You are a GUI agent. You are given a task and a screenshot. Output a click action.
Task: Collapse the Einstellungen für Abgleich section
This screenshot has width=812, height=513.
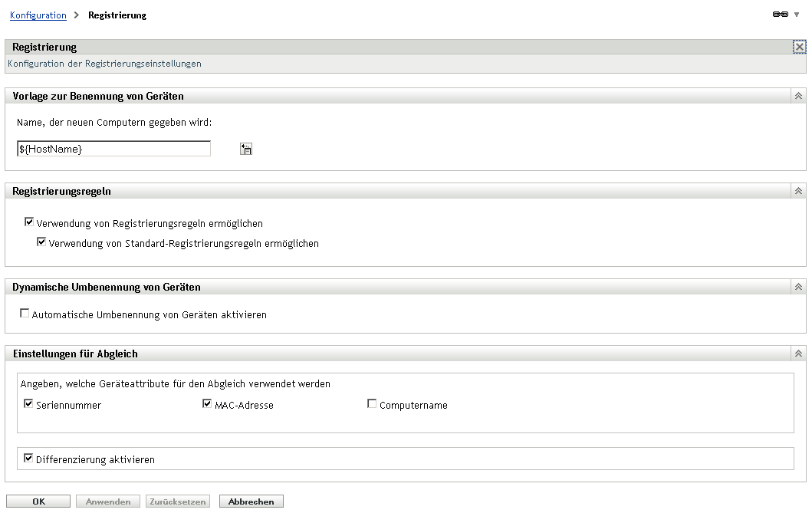point(797,353)
